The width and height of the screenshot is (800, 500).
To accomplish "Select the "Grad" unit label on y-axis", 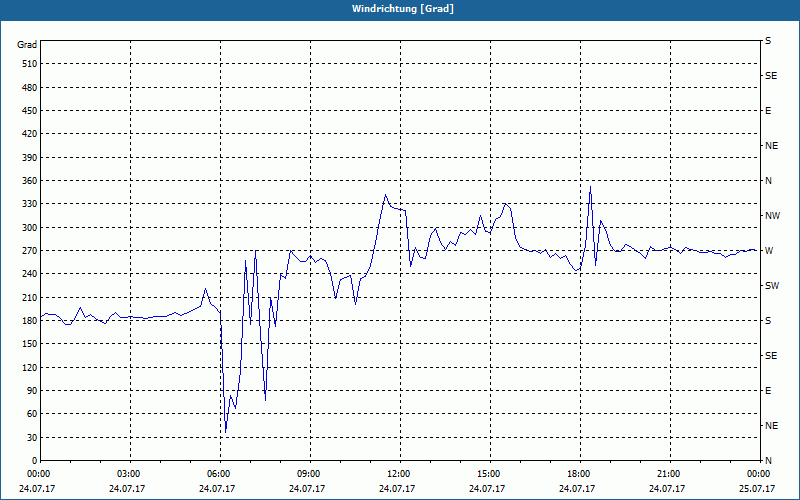I will [x=27, y=45].
